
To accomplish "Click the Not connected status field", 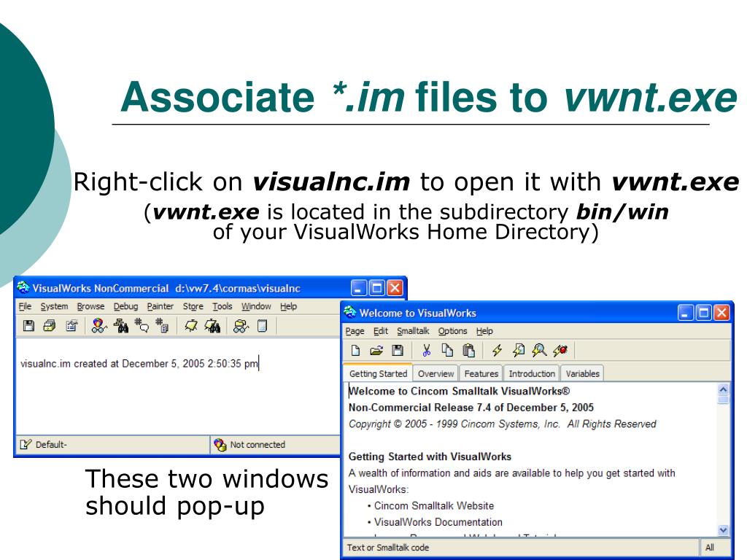I will pyautogui.click(x=275, y=444).
